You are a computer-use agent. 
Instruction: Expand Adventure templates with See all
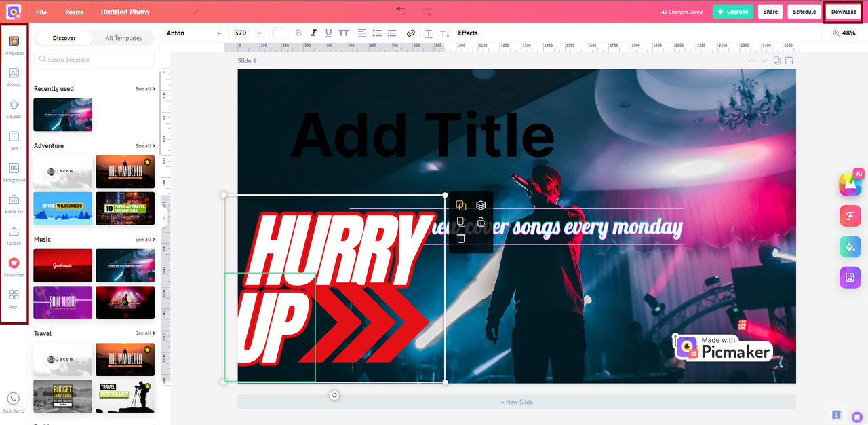pos(144,146)
